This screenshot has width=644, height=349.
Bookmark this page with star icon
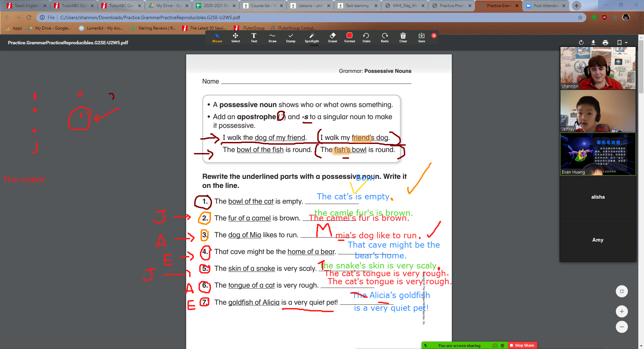pyautogui.click(x=580, y=17)
